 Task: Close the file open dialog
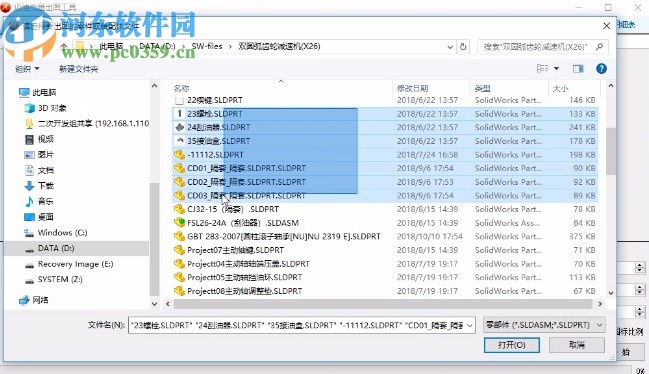[x=606, y=26]
